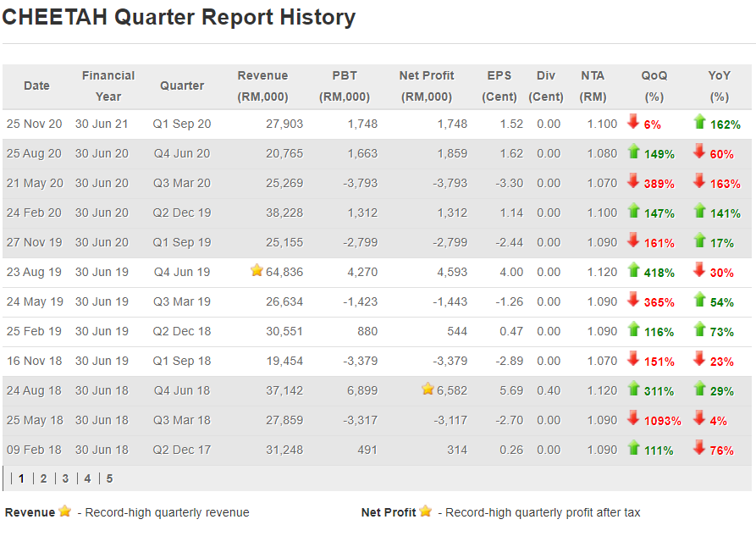756x536 pixels.
Task: Click the Financial Year column header
Action: (x=108, y=86)
